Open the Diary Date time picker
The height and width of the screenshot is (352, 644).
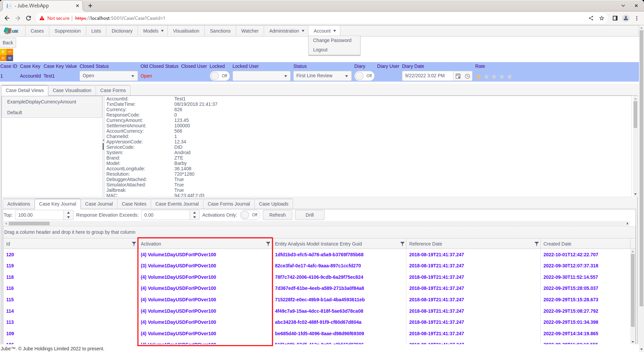coord(467,76)
